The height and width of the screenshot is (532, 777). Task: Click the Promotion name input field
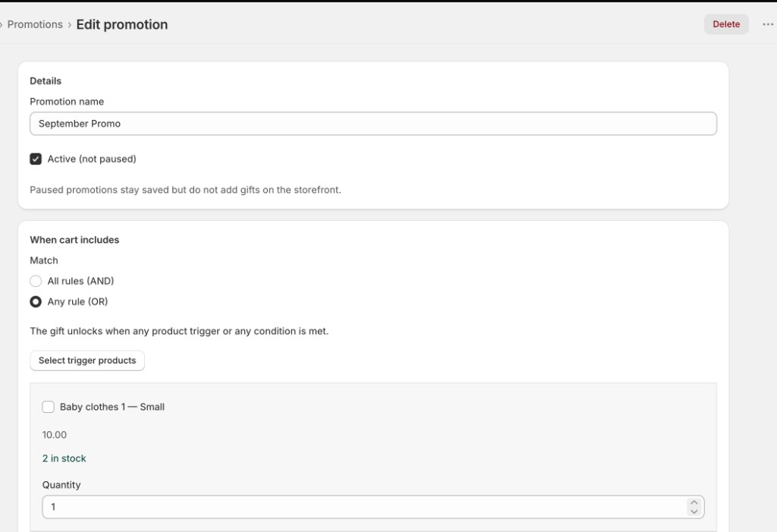click(373, 124)
